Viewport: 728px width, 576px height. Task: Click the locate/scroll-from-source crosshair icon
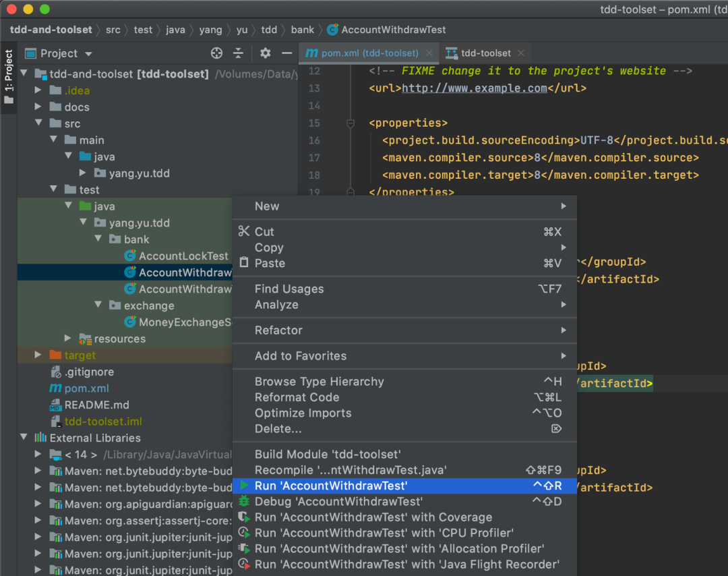click(216, 53)
